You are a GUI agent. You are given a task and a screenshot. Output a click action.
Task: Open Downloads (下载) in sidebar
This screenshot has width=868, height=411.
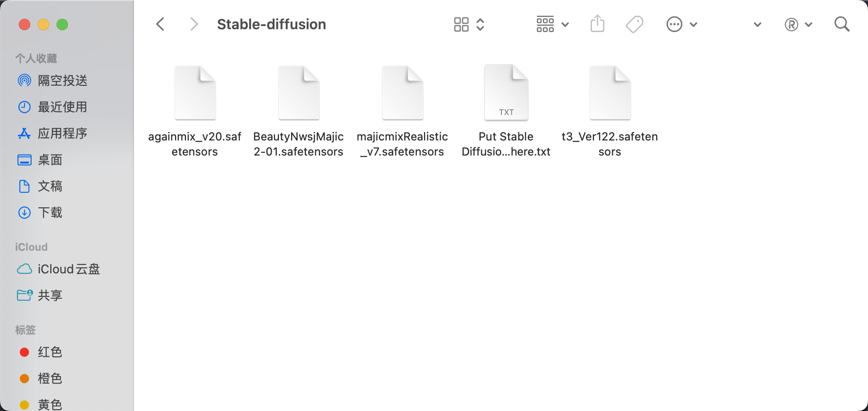[50, 213]
